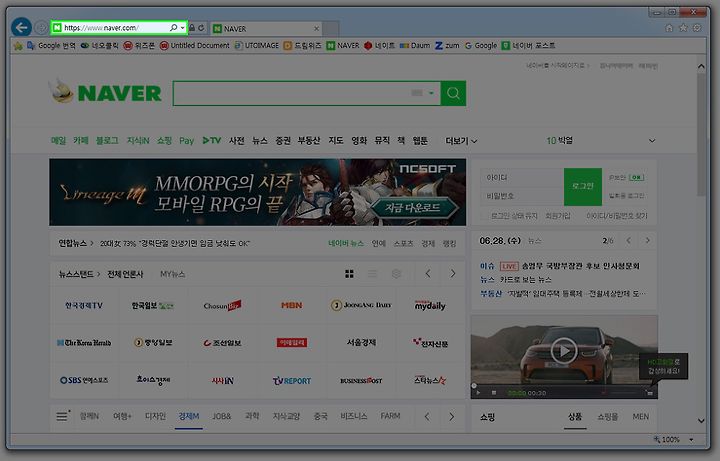
Task: Open TV in Naver menu
Action: tap(212, 141)
